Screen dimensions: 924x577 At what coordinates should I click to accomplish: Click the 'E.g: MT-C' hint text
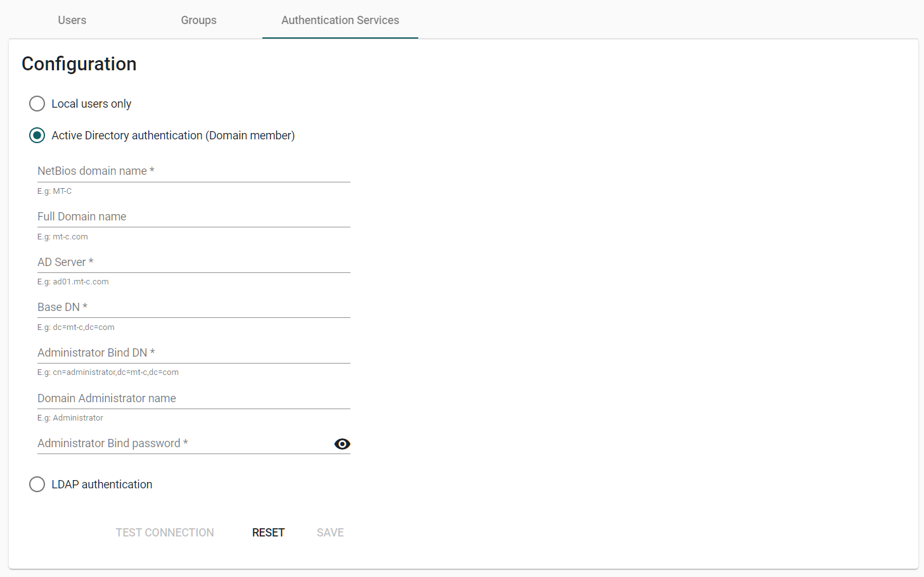(55, 191)
